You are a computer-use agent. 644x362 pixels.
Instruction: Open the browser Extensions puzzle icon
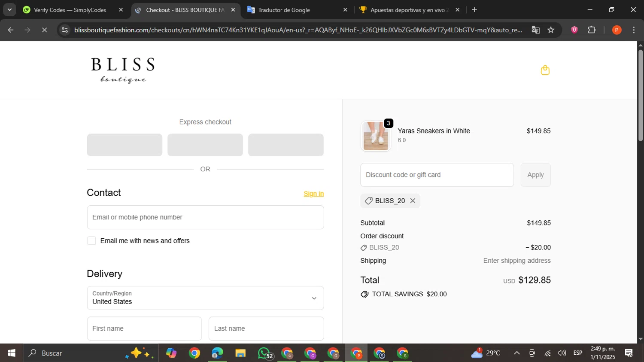592,30
